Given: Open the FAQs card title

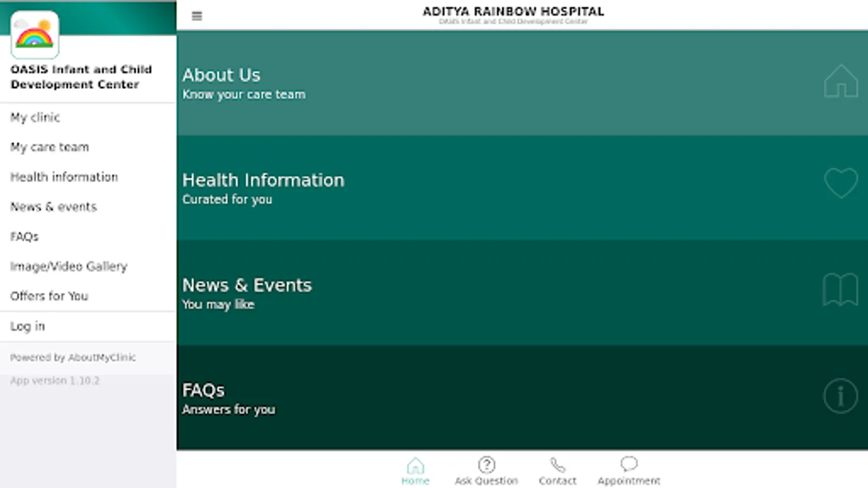Looking at the screenshot, I should [x=203, y=390].
